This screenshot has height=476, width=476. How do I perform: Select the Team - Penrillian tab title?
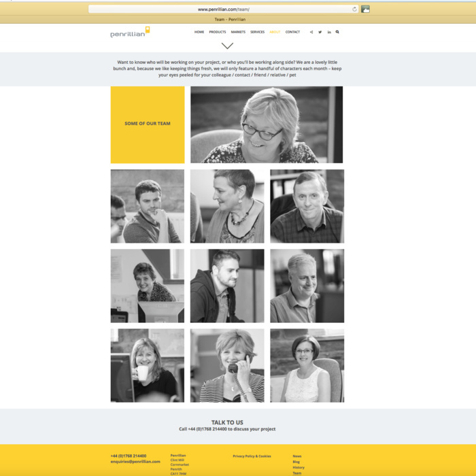pos(230,20)
